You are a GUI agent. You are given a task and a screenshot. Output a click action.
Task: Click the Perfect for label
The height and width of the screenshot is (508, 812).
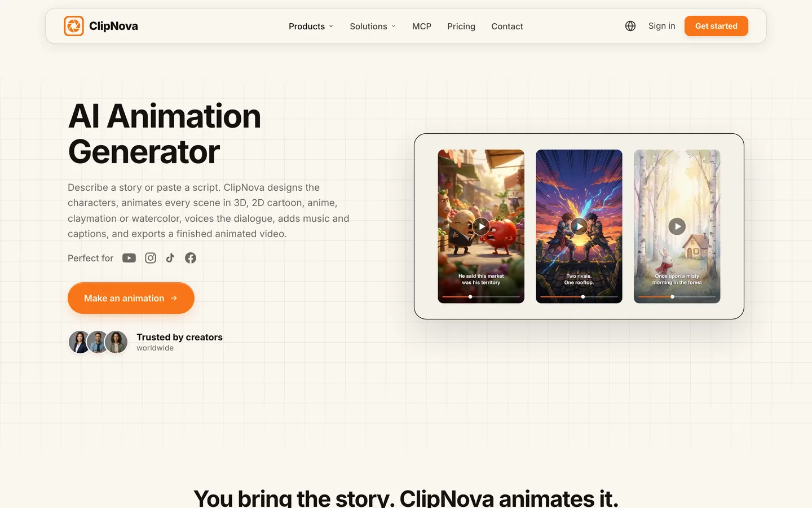click(90, 258)
